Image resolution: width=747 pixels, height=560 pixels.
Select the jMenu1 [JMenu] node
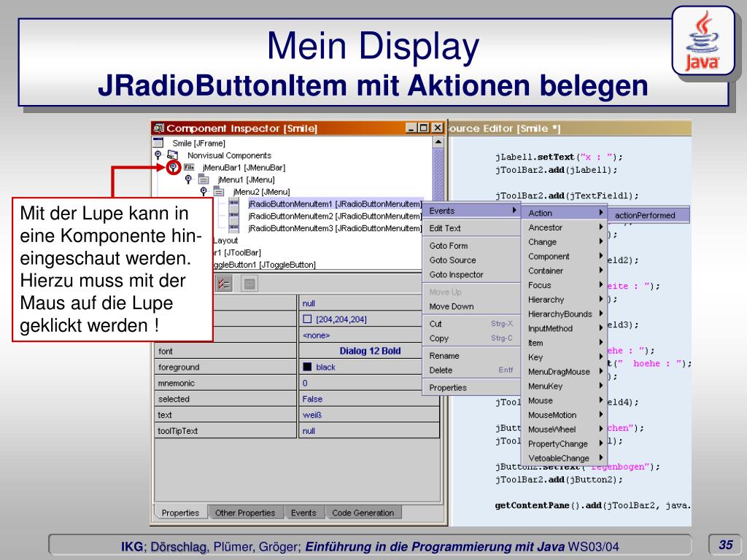[x=247, y=179]
